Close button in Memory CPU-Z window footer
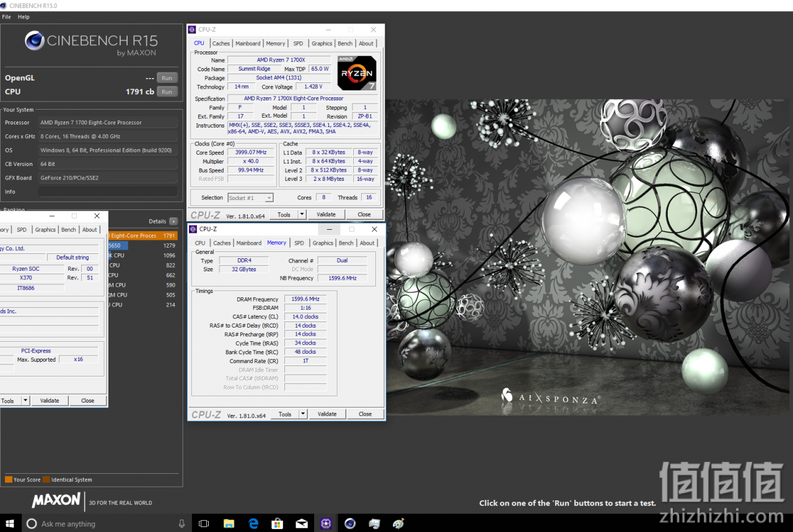 (x=366, y=414)
